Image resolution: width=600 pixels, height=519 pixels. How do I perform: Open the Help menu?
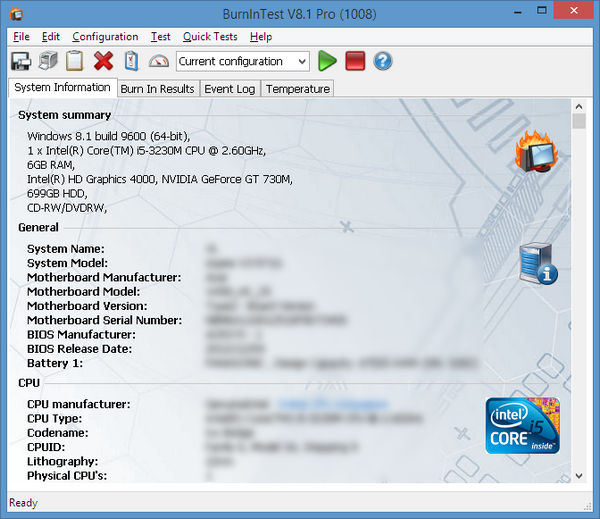point(261,37)
